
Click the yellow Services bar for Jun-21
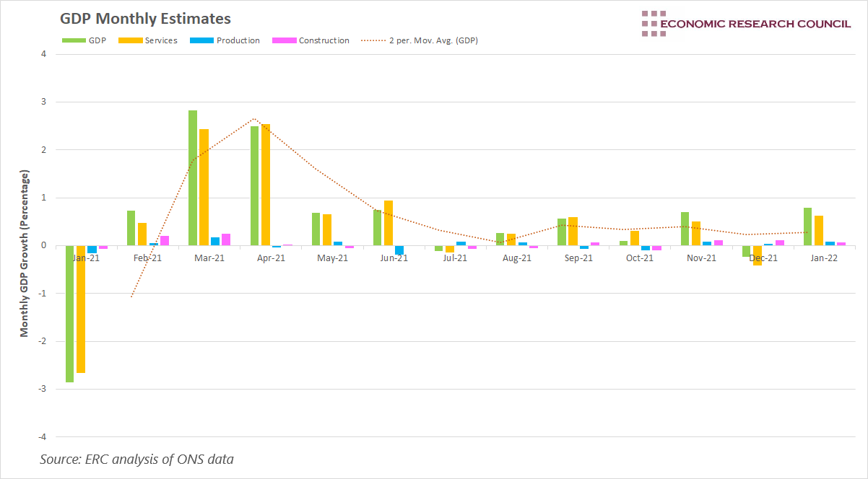pos(389,223)
